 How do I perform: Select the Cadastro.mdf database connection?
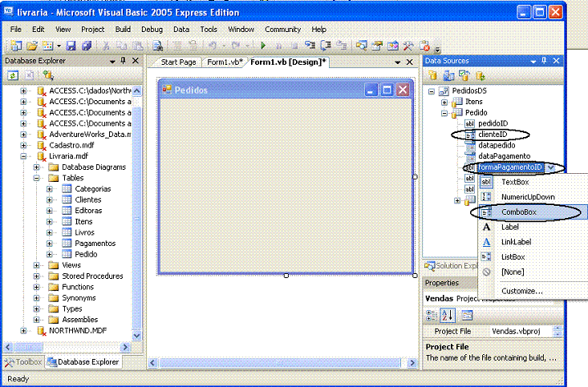pos(71,145)
